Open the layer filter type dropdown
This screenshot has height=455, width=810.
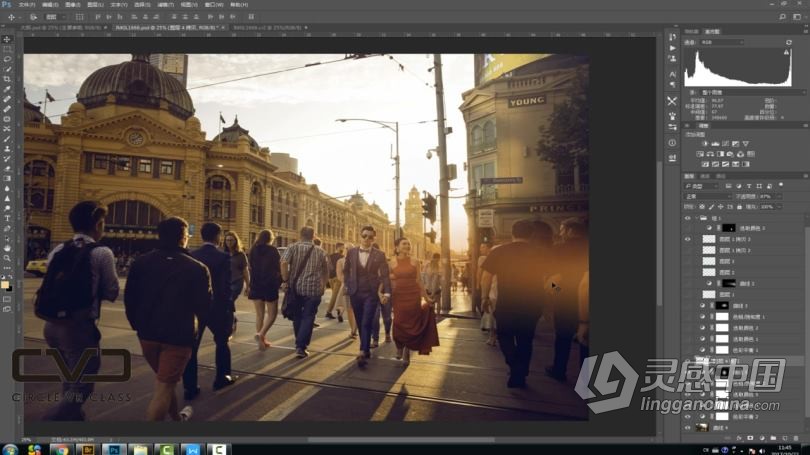click(x=702, y=186)
